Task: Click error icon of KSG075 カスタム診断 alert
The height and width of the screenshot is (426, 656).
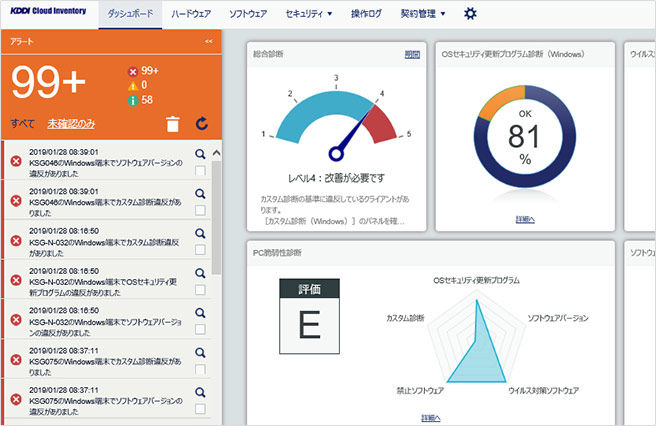Action: point(16,360)
